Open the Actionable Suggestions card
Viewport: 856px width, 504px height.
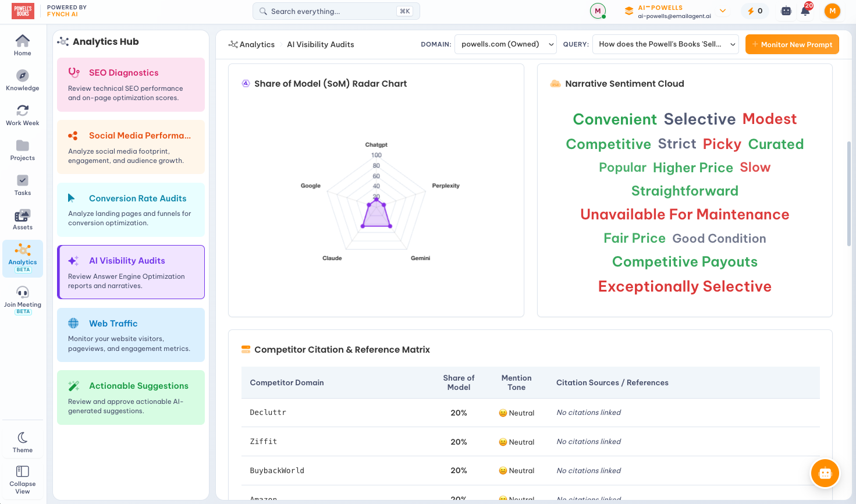(x=131, y=397)
